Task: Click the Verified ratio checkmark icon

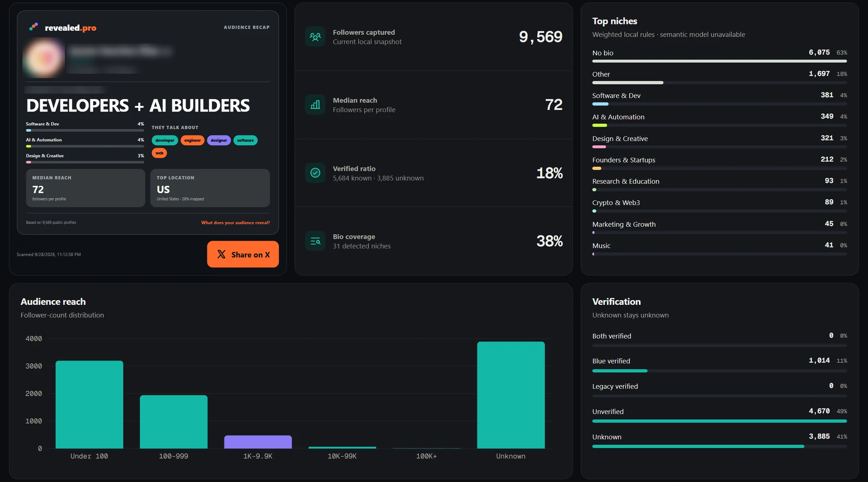Action: pos(315,173)
